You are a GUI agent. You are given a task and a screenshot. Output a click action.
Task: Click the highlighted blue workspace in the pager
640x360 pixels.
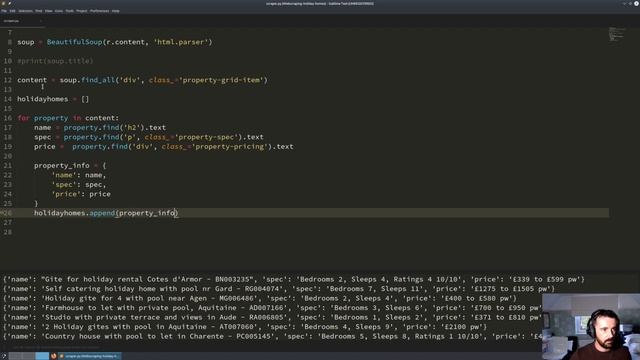(x=42, y=356)
